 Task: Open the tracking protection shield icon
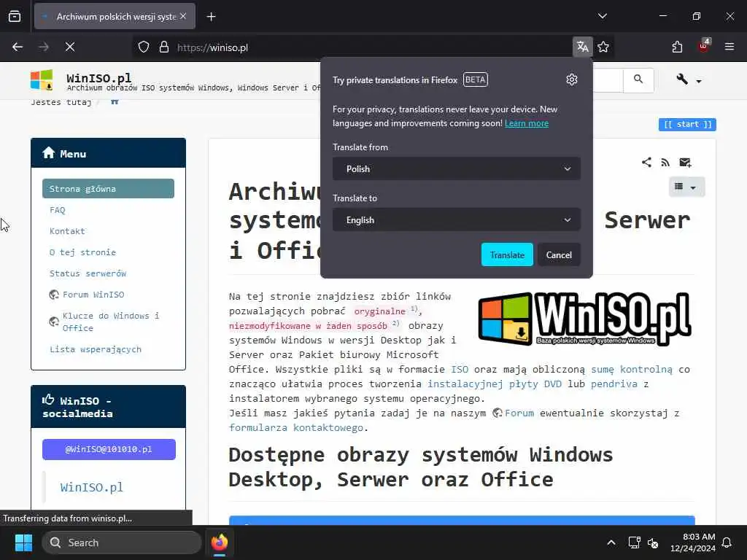coord(144,47)
